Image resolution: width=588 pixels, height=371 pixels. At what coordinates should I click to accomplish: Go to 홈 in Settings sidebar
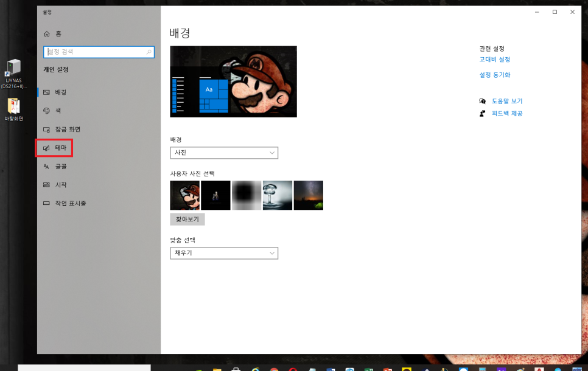pyautogui.click(x=52, y=33)
